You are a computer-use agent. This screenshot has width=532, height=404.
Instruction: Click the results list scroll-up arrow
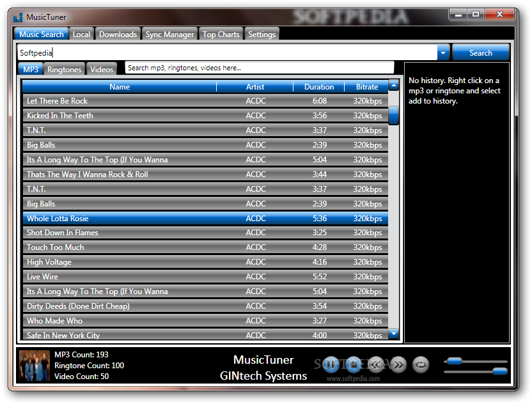pos(394,85)
